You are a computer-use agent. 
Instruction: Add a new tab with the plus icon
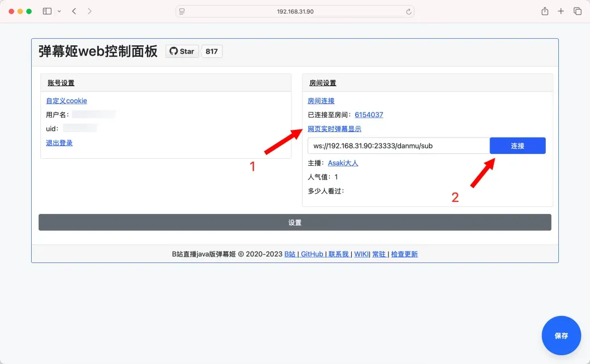pos(560,11)
